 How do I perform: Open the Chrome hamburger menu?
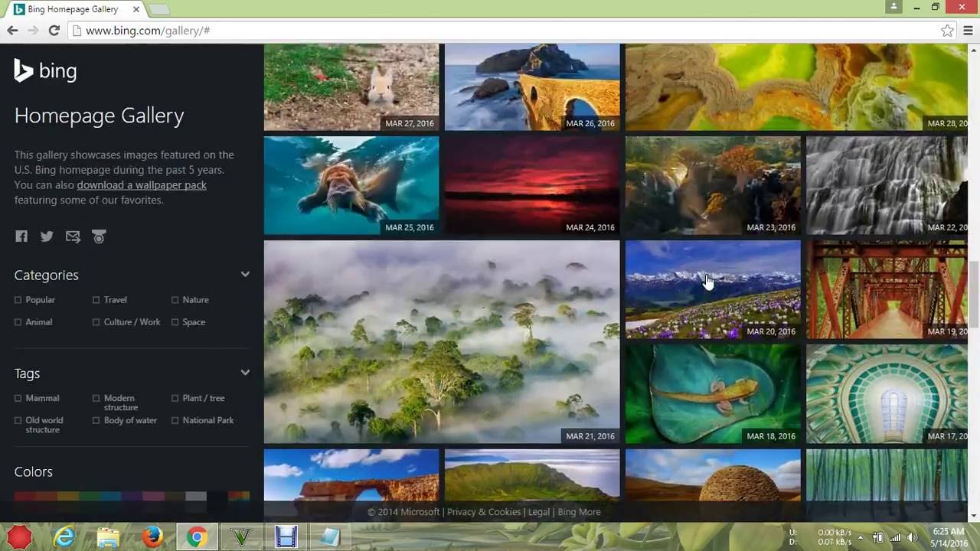968,31
